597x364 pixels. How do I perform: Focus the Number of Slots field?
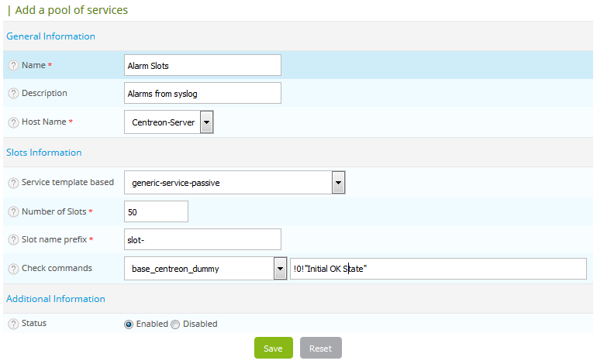coord(156,211)
